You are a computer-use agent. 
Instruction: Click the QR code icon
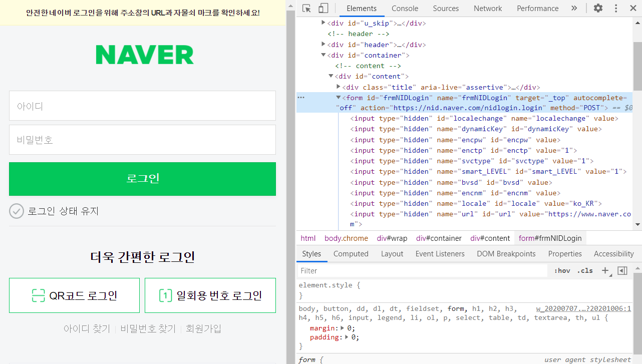tap(39, 295)
